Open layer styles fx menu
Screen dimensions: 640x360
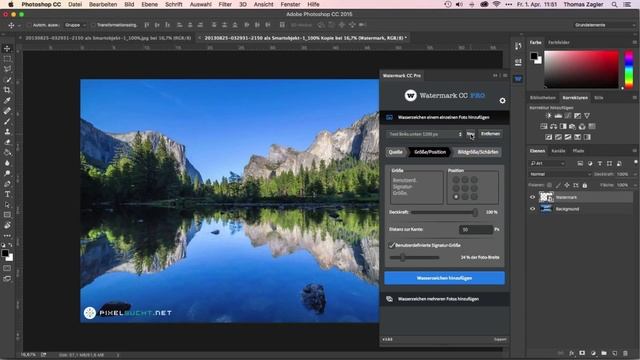572,353
